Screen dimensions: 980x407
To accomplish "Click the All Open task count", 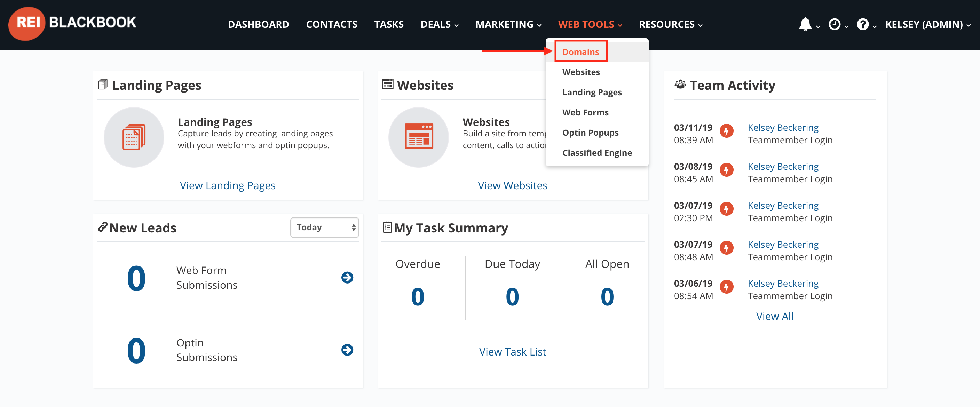I will (x=607, y=297).
